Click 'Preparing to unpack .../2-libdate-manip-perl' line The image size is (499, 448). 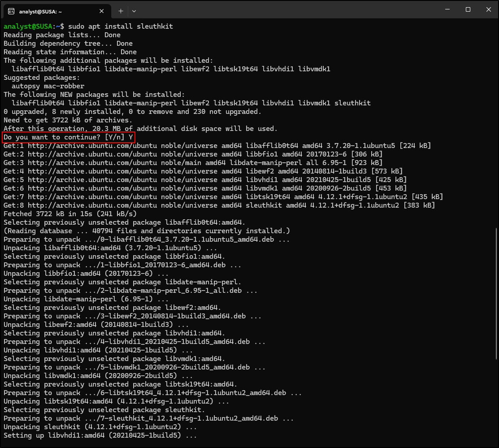pos(130,291)
